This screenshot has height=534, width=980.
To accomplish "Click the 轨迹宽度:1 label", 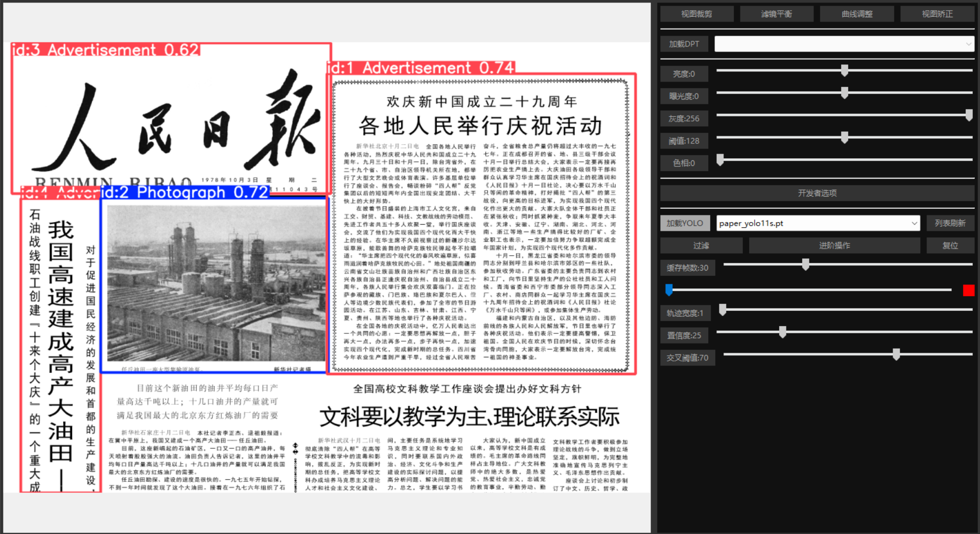I will (685, 313).
